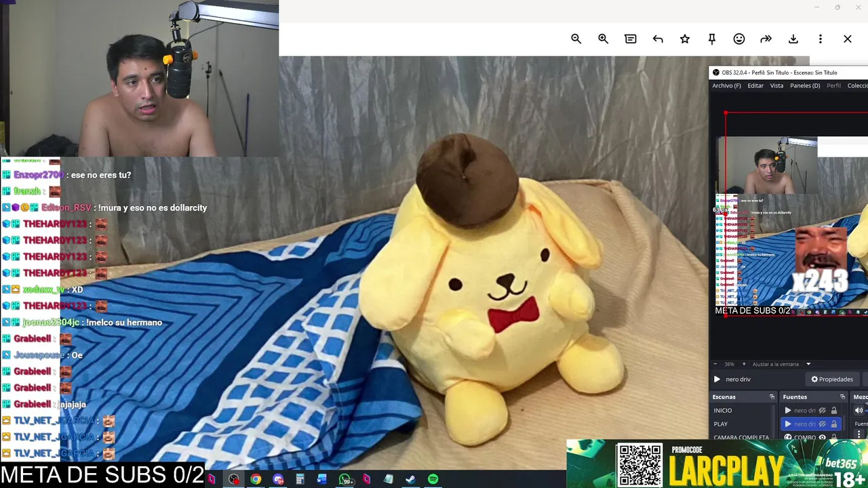This screenshot has width=868, height=488.
Task: Select the CAMARA COMPLETA scene
Action: click(742, 437)
